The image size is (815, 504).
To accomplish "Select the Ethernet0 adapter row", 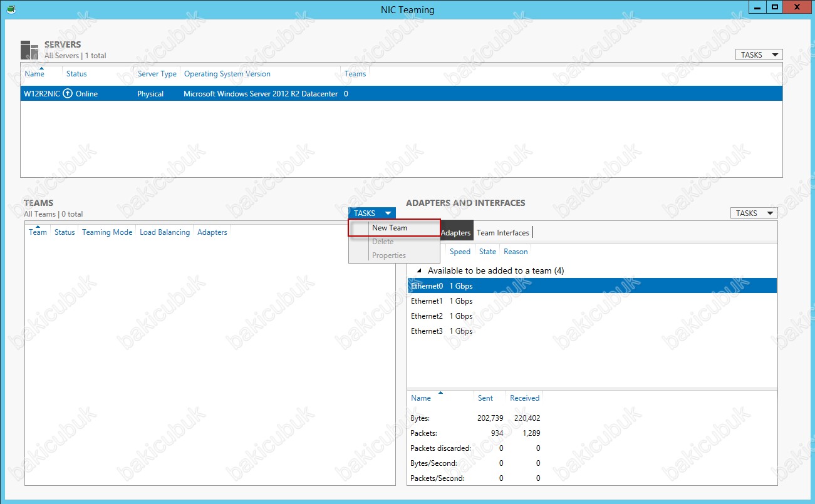I will 592,286.
